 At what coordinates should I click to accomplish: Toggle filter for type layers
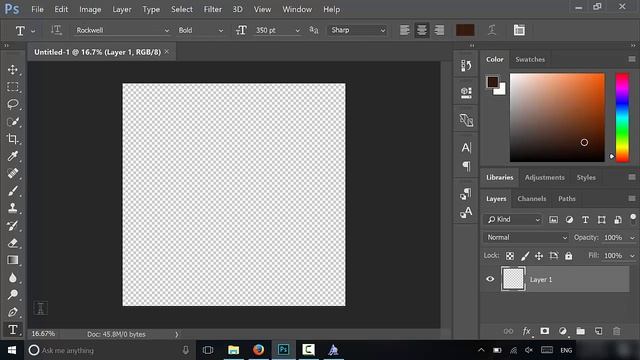pos(585,220)
